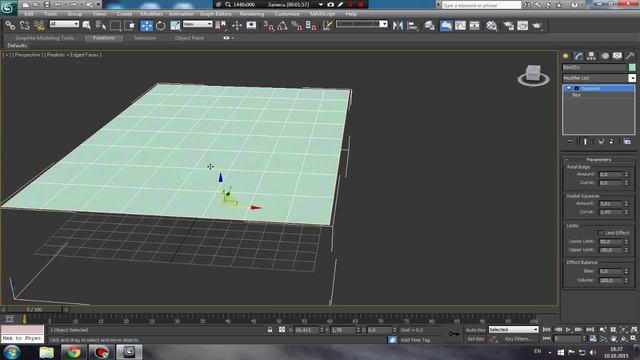Viewport: 640px width, 360px height.
Task: Open the Material Editor
Action: (x=491, y=26)
